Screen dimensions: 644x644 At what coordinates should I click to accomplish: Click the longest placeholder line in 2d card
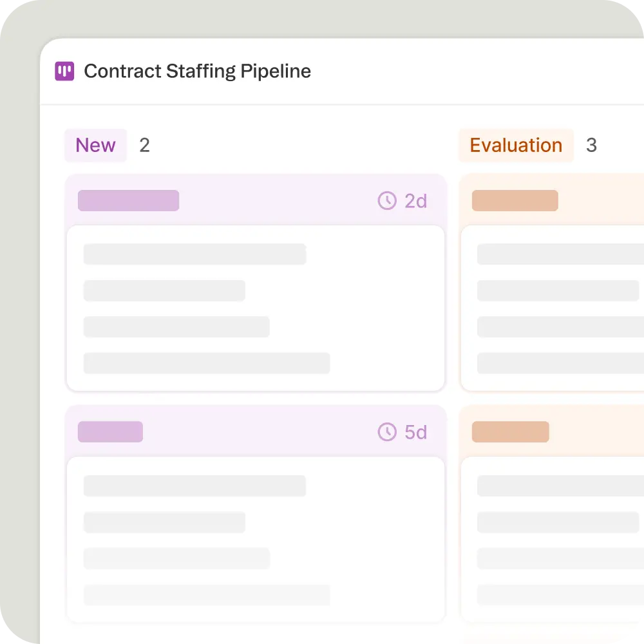[207, 363]
